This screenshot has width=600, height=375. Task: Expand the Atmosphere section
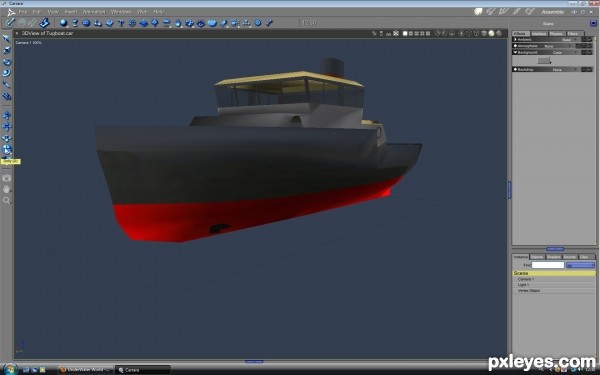tap(515, 46)
